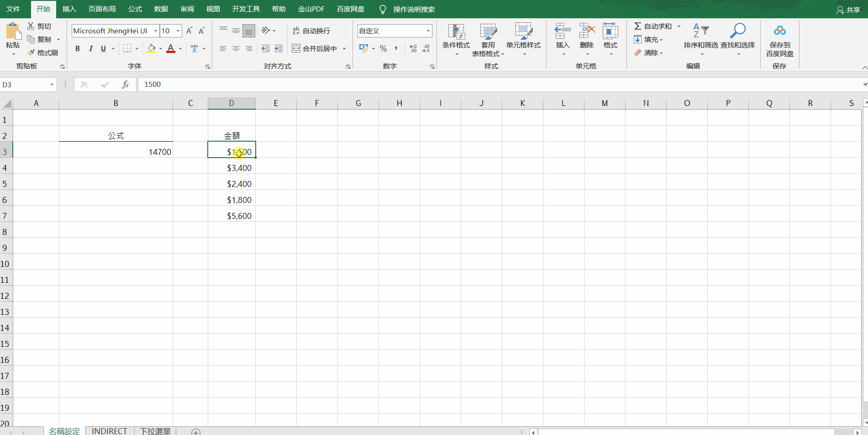Decrease decimal places

point(426,48)
